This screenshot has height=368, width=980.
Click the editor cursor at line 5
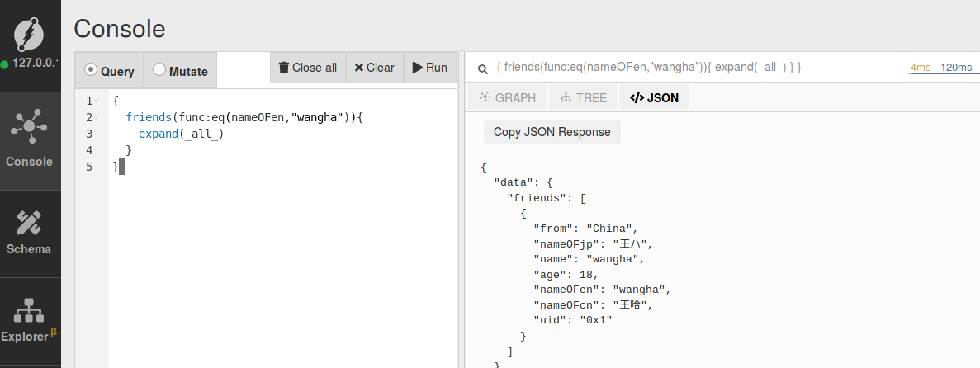point(122,167)
